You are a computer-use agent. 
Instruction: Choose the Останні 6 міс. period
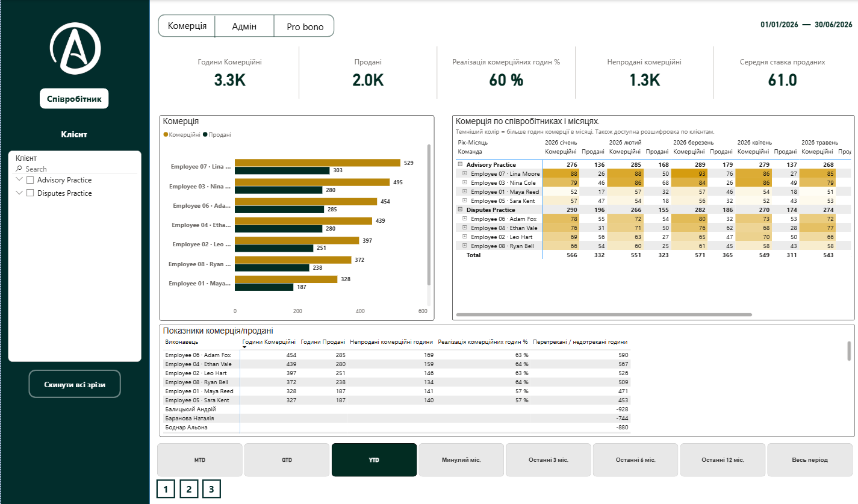click(635, 460)
